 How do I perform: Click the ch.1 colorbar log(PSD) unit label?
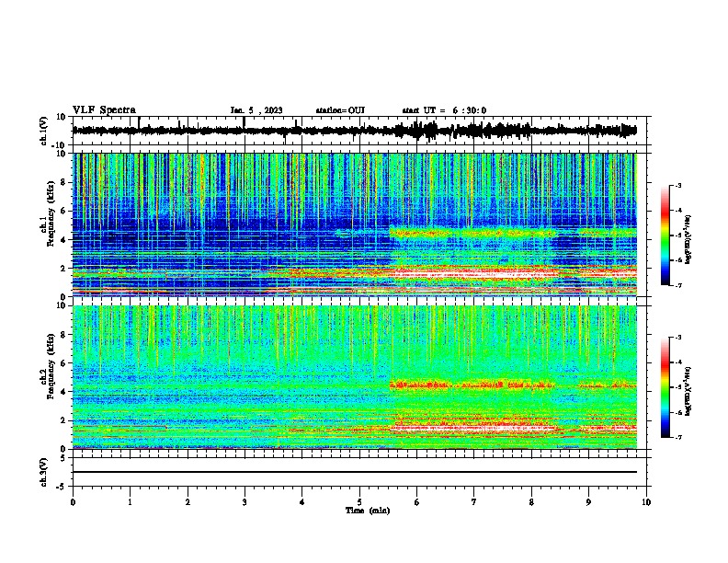689,239
